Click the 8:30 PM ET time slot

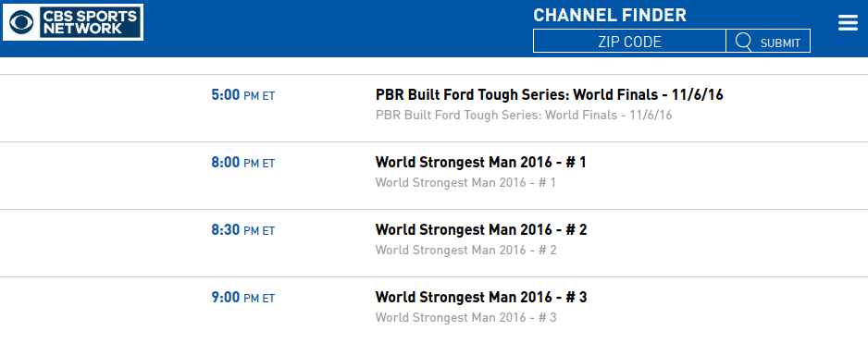tap(243, 230)
